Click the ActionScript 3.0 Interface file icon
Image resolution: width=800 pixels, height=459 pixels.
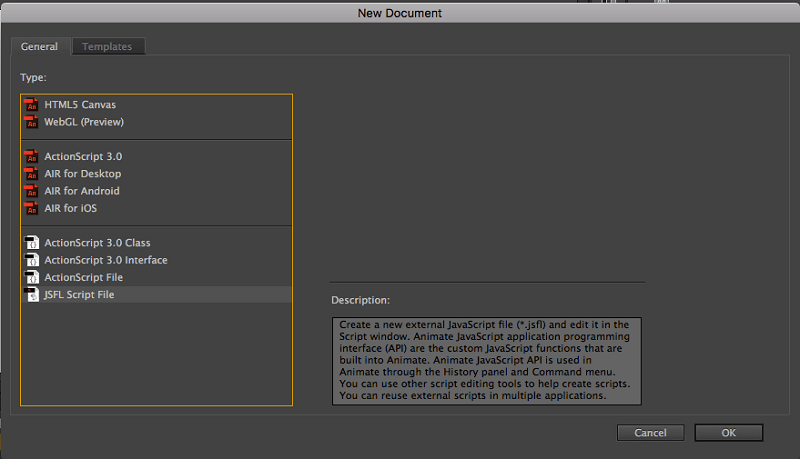click(x=32, y=260)
